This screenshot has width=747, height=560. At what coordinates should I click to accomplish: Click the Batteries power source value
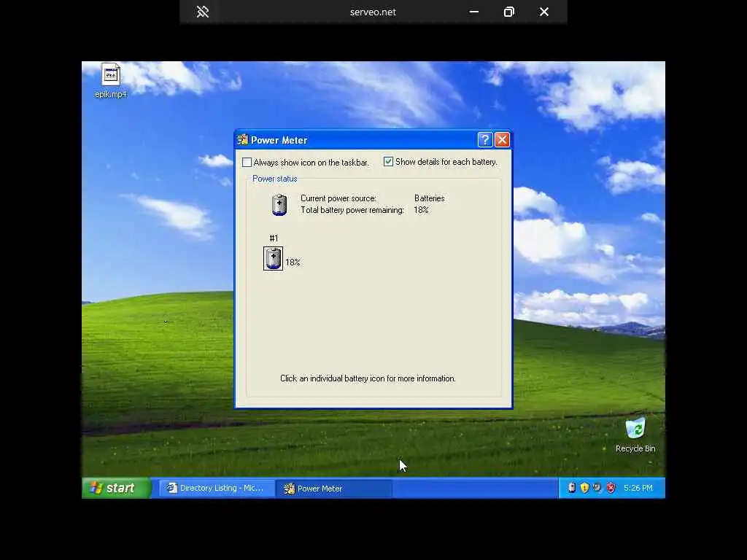(x=429, y=198)
